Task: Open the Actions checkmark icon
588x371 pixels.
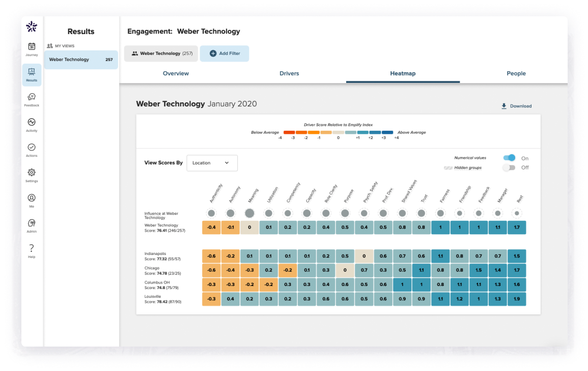Action: click(32, 147)
